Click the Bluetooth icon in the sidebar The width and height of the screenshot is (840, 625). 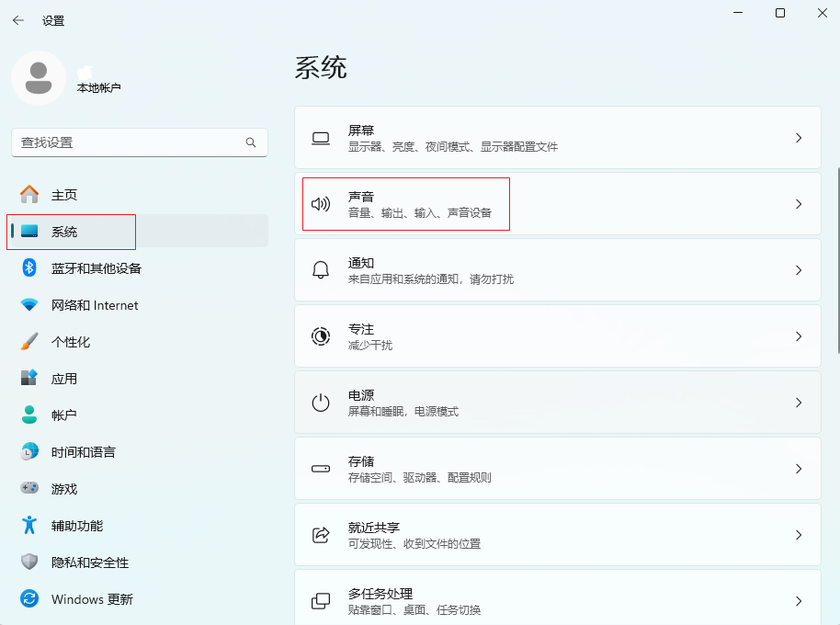click(29, 267)
